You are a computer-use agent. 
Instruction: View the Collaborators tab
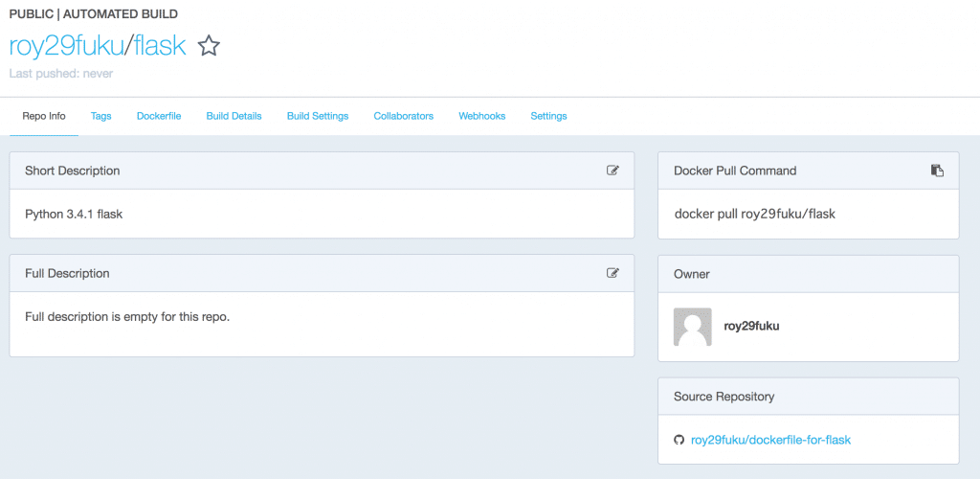pyautogui.click(x=403, y=116)
